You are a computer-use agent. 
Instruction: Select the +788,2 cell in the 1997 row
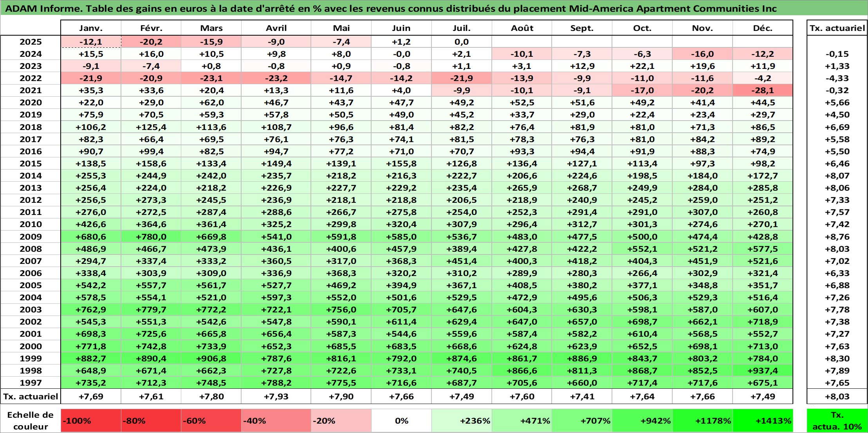tap(276, 382)
